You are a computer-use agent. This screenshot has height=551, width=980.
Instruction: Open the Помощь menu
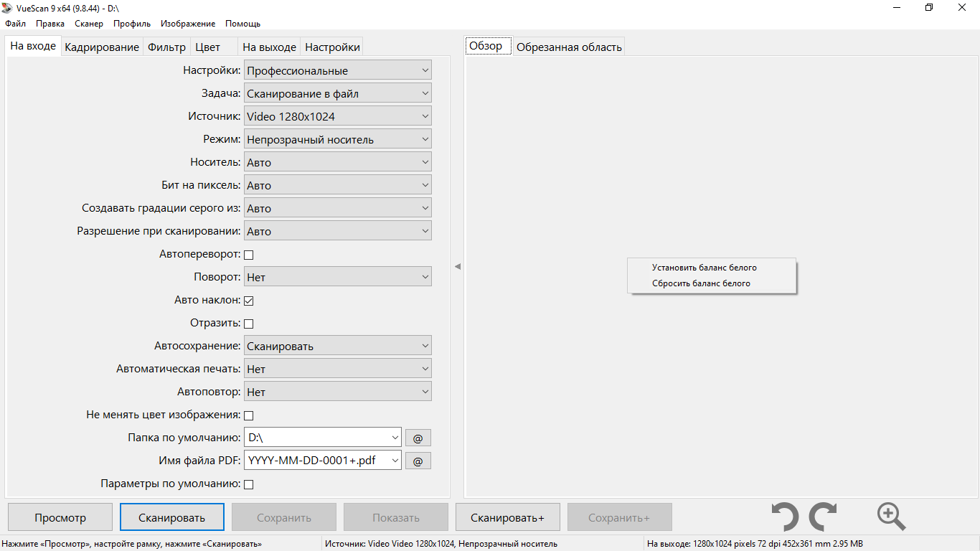click(x=242, y=24)
